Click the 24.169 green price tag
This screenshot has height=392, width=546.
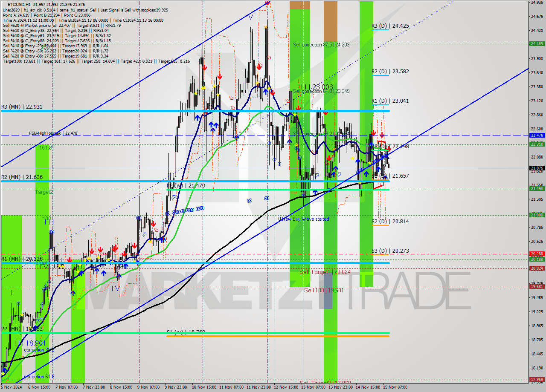537,43
